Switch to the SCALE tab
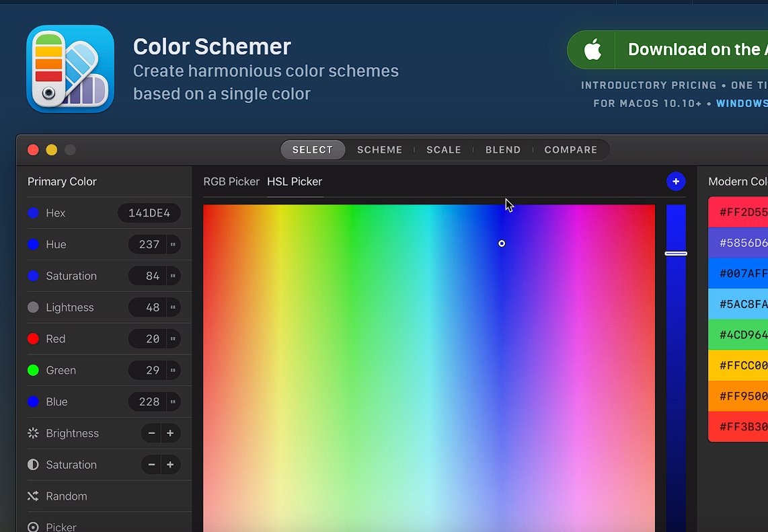The width and height of the screenshot is (768, 532). point(444,150)
